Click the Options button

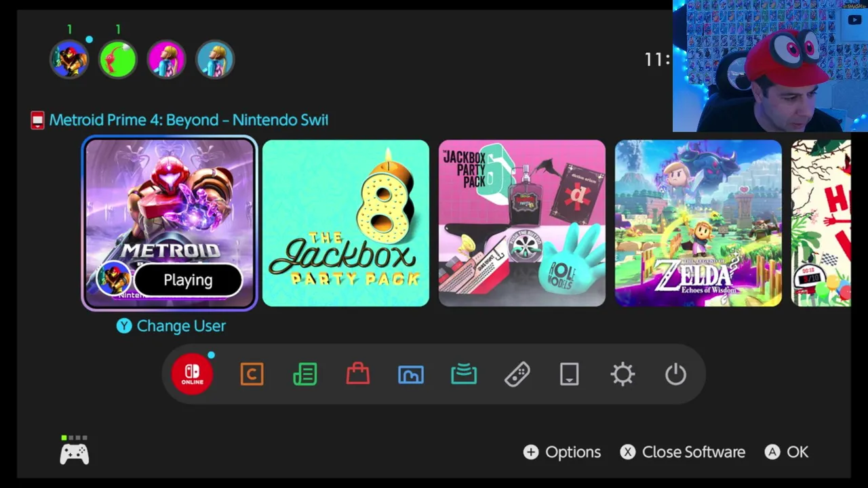tap(562, 452)
